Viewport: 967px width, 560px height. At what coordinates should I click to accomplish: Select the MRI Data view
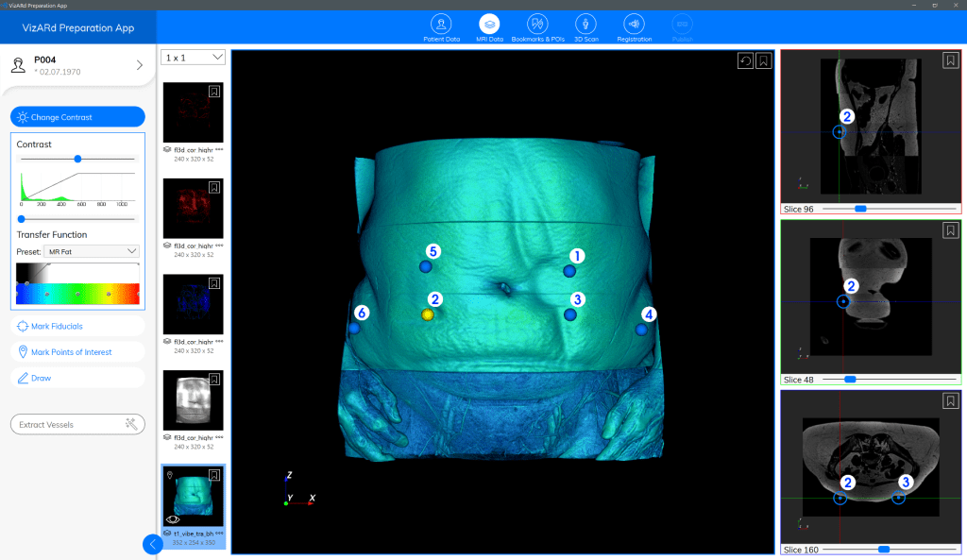coord(489,26)
